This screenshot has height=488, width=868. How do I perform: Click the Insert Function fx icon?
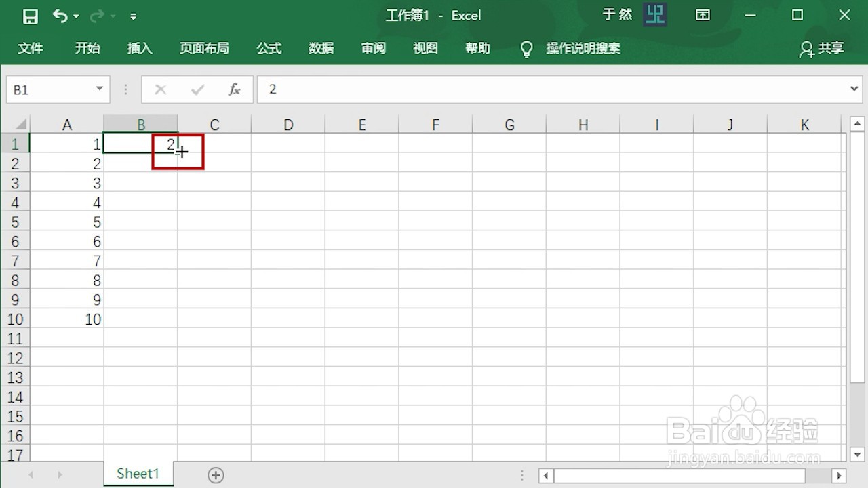point(234,89)
